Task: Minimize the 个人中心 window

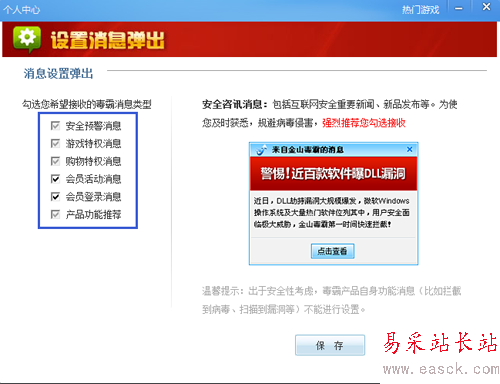Action: (x=459, y=9)
